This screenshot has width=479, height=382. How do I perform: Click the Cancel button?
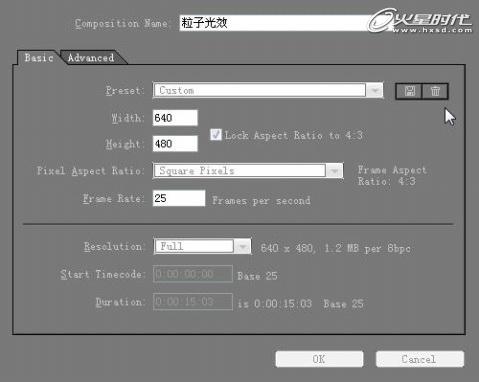(420, 359)
